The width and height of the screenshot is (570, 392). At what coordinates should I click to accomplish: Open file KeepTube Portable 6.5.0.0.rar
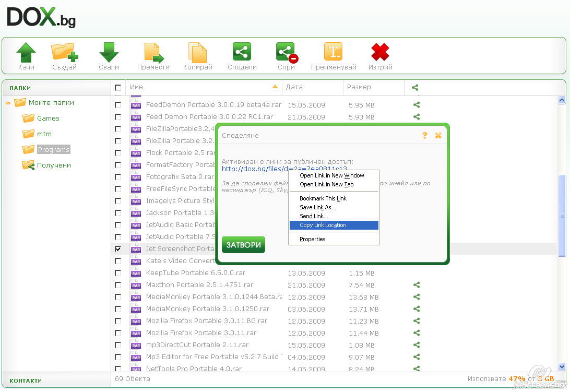tap(196, 272)
